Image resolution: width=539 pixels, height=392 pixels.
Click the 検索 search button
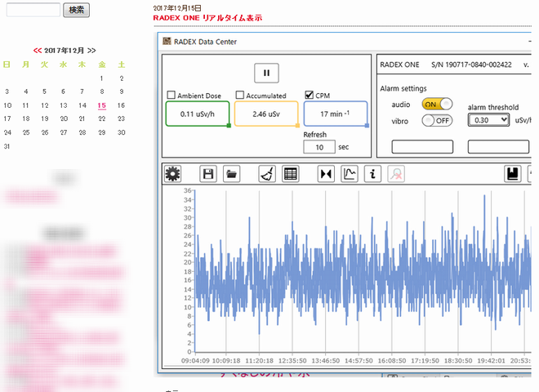(76, 10)
